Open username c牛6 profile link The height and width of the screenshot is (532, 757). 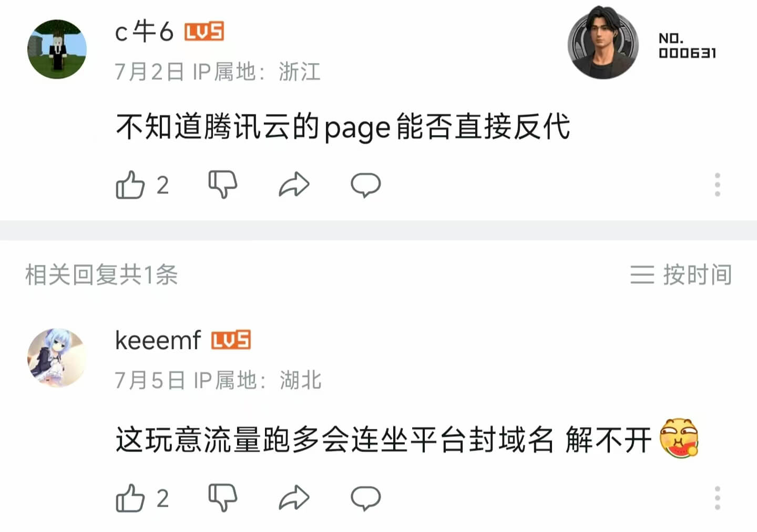[x=144, y=32]
